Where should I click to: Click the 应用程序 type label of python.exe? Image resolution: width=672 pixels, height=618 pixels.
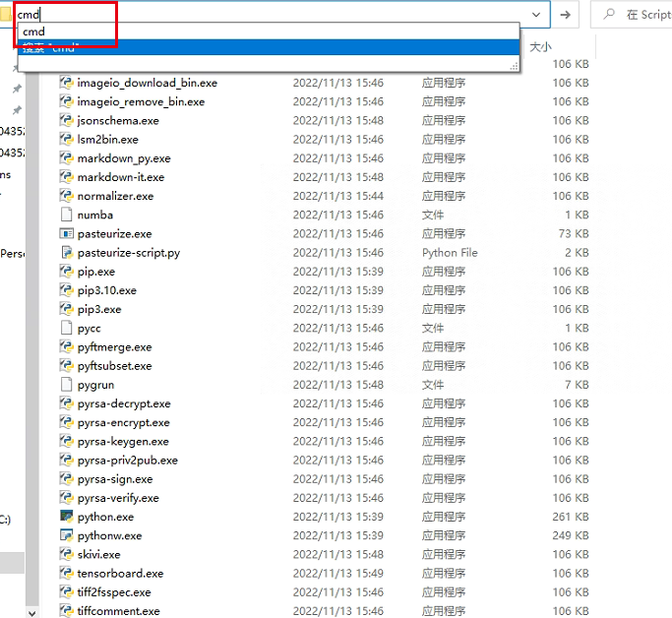(444, 517)
